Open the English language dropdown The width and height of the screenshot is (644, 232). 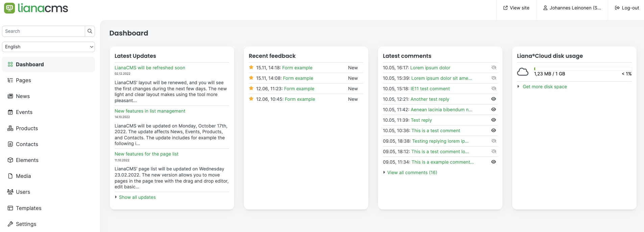(48, 47)
